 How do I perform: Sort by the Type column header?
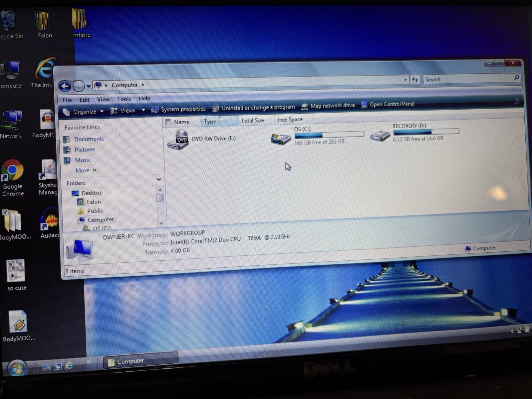click(x=219, y=121)
